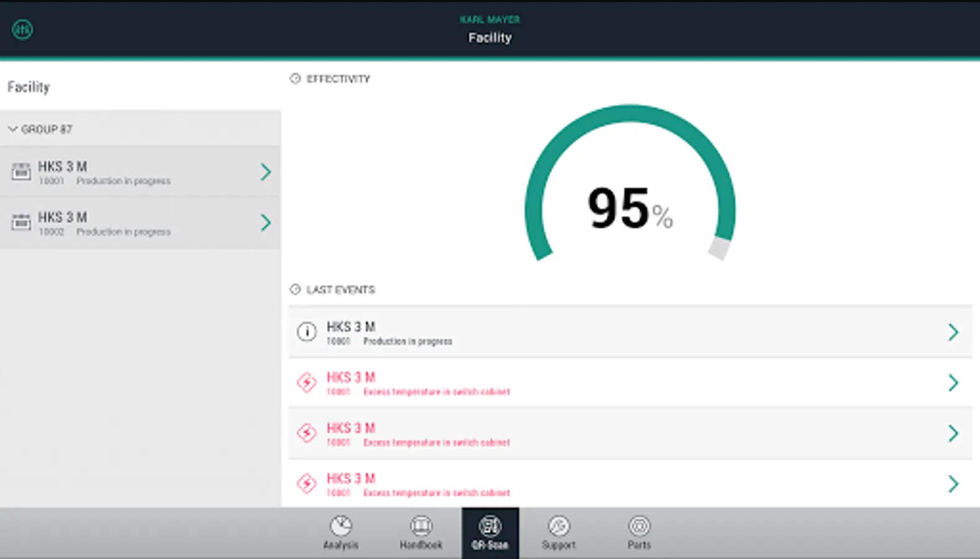The image size is (980, 559).
Task: Click the EFFECTIVITY section label
Action: [x=338, y=79]
